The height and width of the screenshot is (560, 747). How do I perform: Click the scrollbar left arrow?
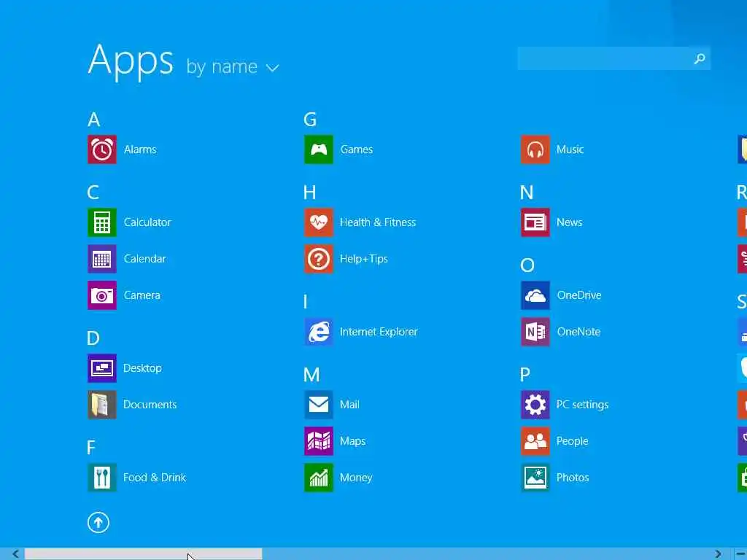click(16, 554)
